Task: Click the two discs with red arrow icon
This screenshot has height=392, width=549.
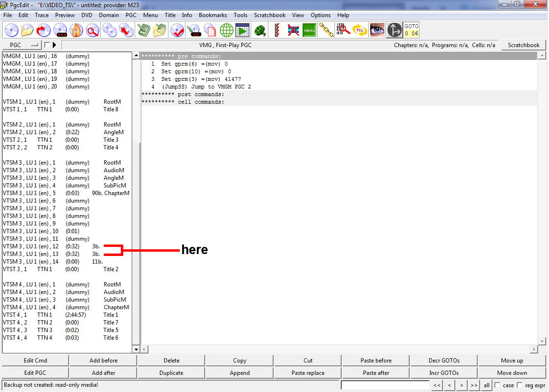Action: tap(126, 30)
